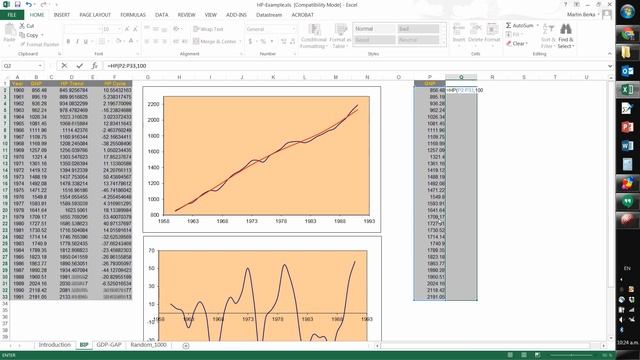Open the AutoSum dropdown arrow
The height and width of the screenshot is (360, 640).
pyautogui.click(x=538, y=25)
